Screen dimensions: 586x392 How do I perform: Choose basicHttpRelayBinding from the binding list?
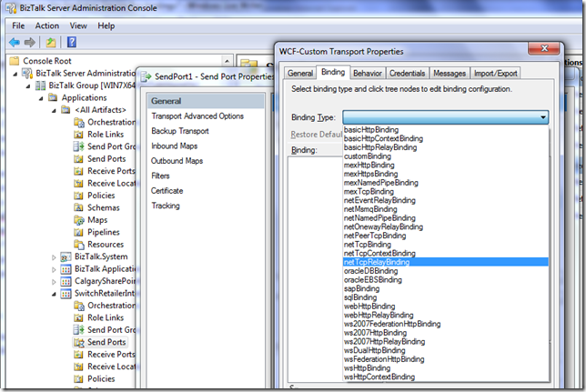(446, 147)
